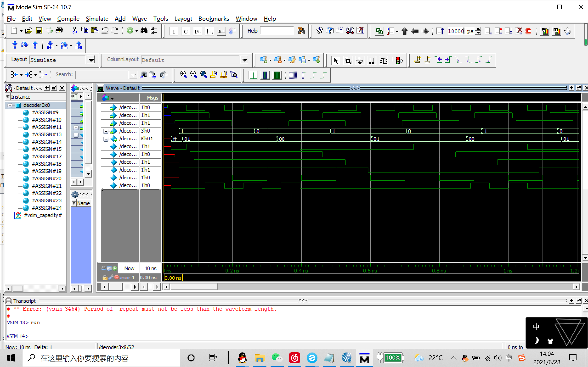Toggle the Zoom Mode tool button

click(348, 60)
